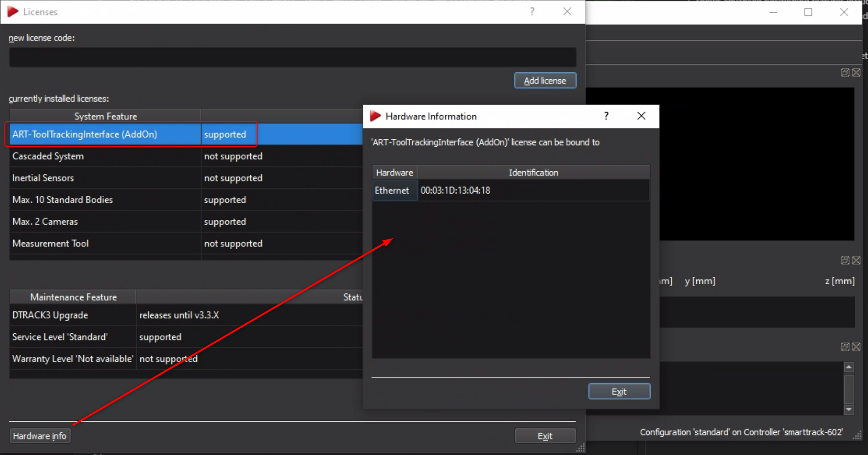Undock the coordinates panel in main window
The image size is (868, 455).
tap(845, 260)
